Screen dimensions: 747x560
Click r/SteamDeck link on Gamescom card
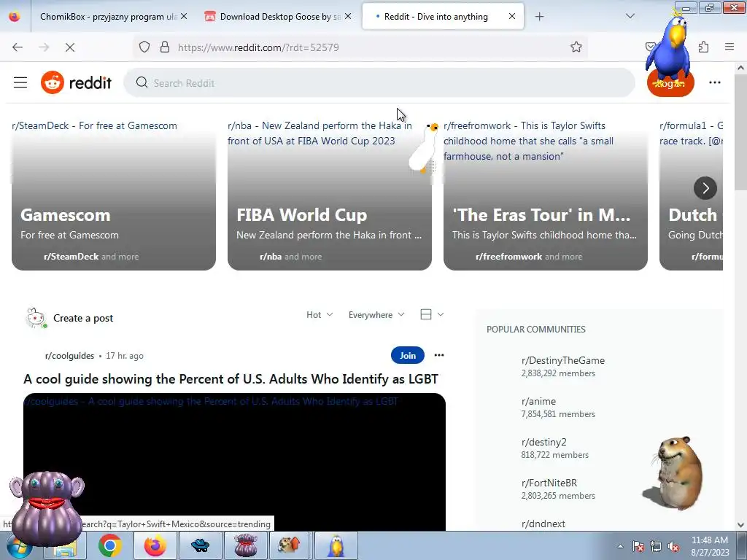pyautogui.click(x=71, y=257)
